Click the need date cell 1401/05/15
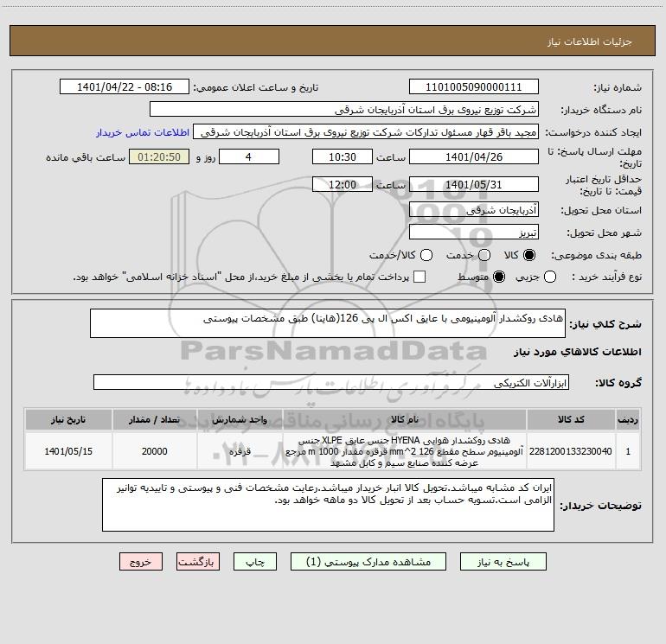666x644 pixels. tap(68, 451)
